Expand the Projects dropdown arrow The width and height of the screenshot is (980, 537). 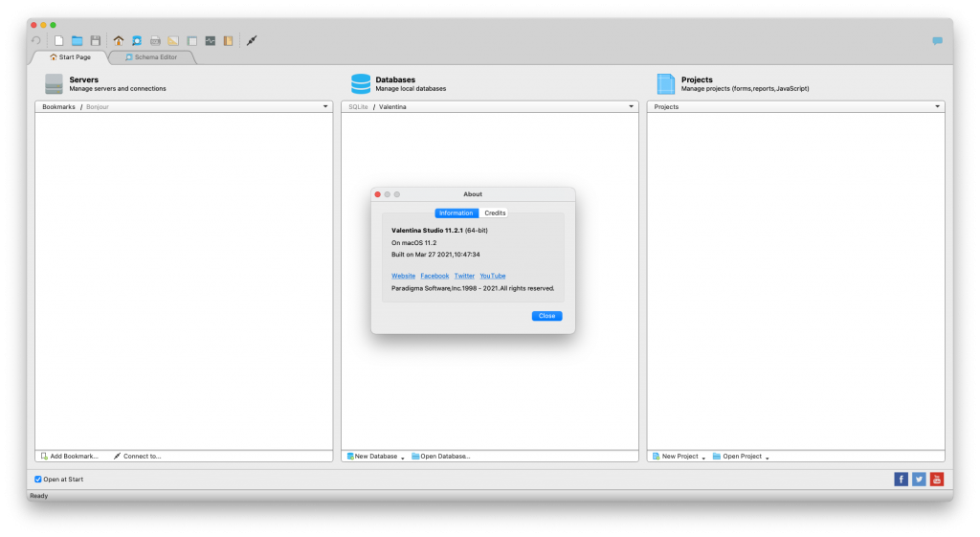pyautogui.click(x=937, y=106)
